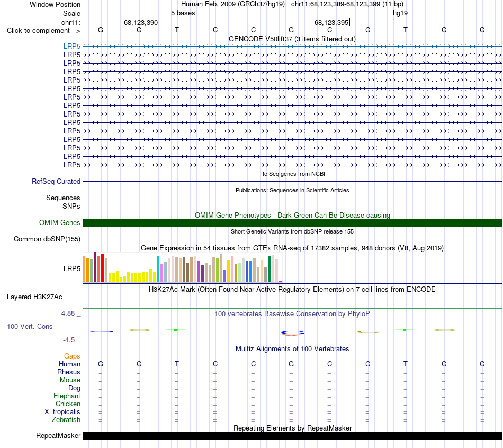Select the Dog alignment row label
The height and width of the screenshot is (448, 503).
74,388
